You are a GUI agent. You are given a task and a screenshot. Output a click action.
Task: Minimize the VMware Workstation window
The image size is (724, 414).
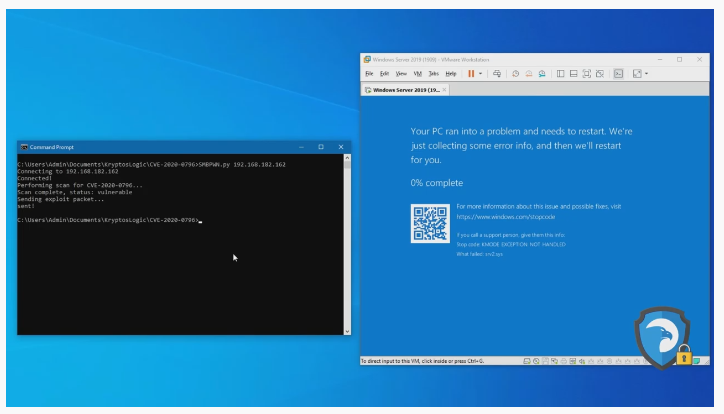660,60
